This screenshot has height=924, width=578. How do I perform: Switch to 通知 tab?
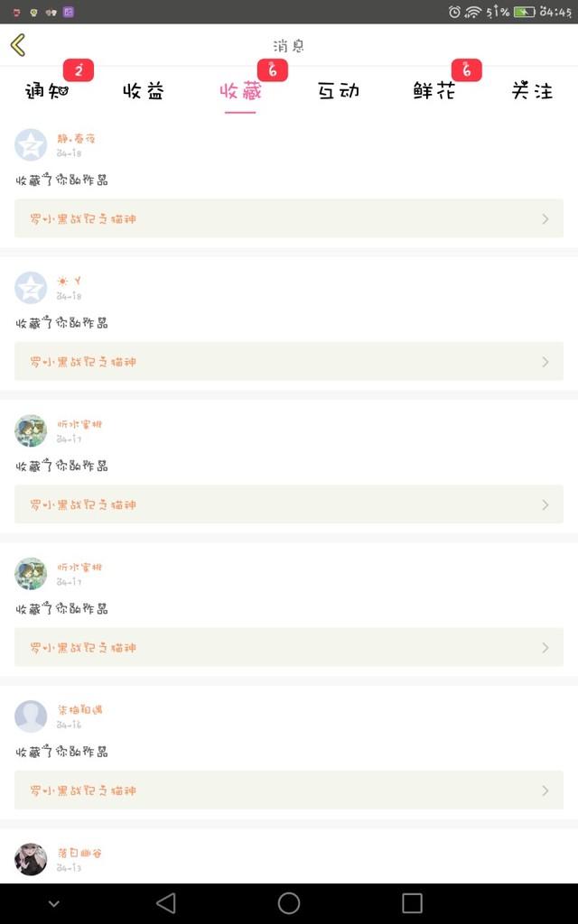click(x=47, y=91)
